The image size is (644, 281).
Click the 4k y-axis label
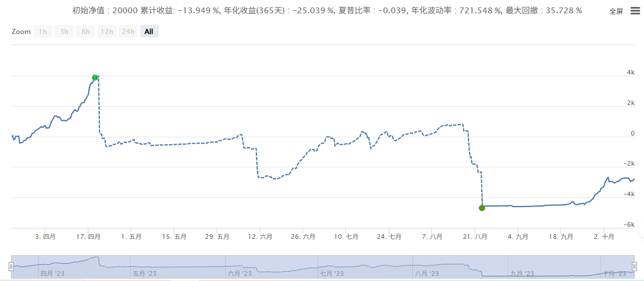631,73
